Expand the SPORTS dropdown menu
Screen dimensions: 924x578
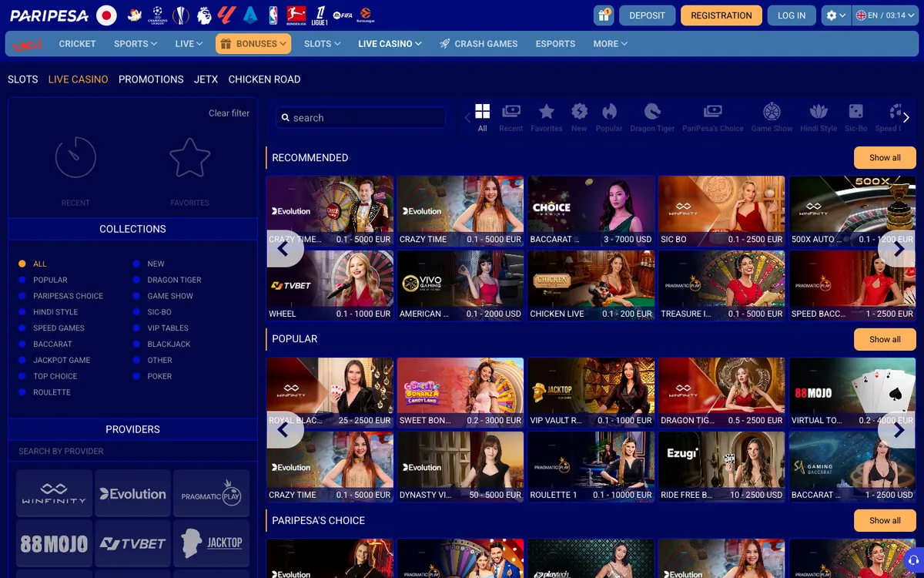(136, 44)
